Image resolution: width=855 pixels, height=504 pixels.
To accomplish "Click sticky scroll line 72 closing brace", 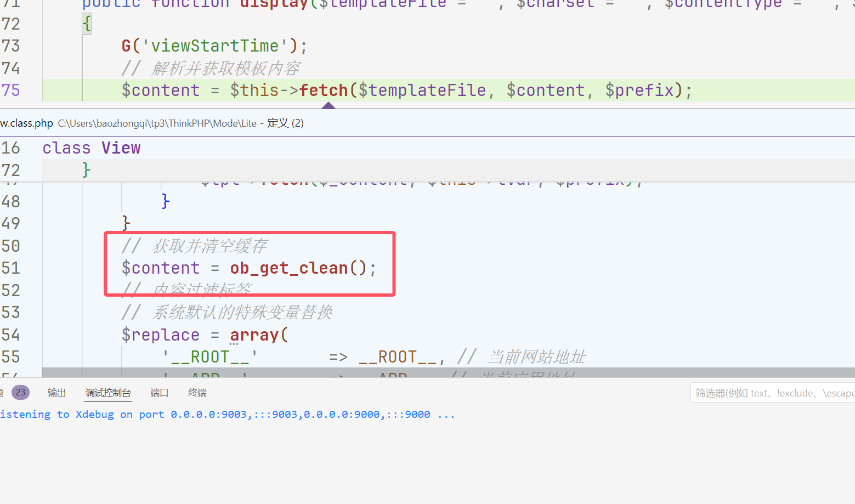I will pos(86,170).
